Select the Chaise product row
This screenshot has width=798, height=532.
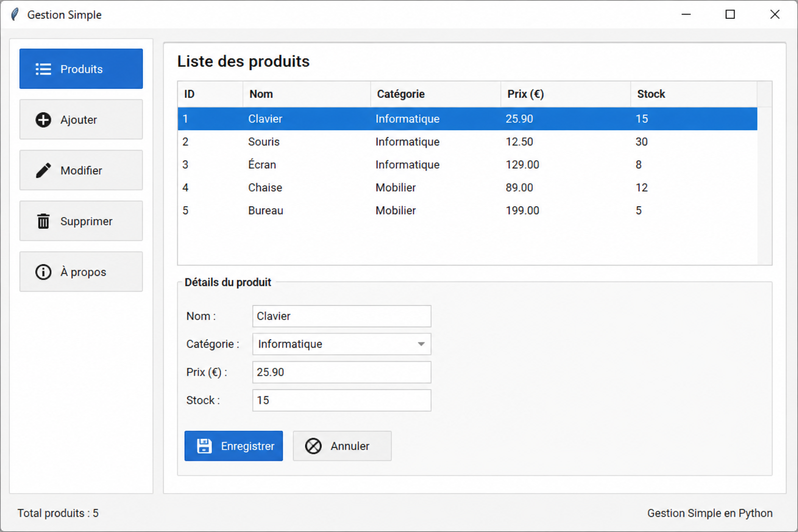(x=468, y=188)
